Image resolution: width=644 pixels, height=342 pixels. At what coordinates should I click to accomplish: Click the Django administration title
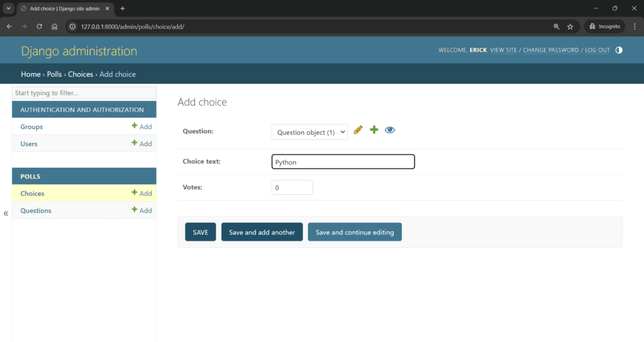tap(79, 51)
